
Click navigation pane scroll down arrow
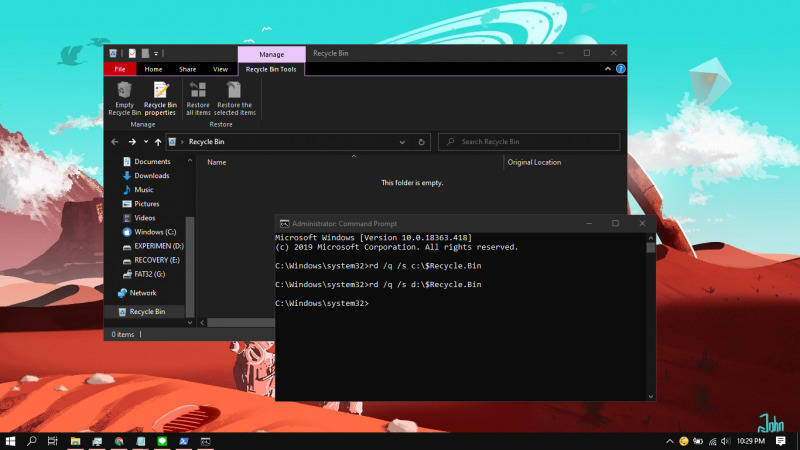pyautogui.click(x=190, y=322)
